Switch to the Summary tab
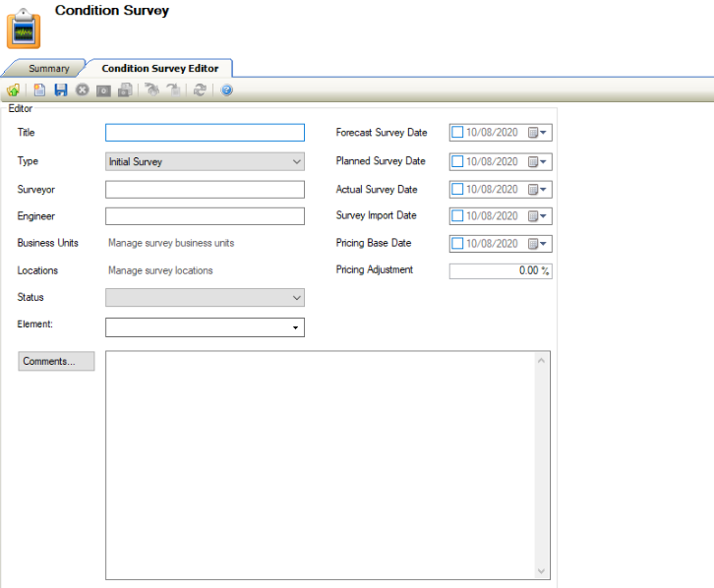This screenshot has width=714, height=588. [49, 69]
